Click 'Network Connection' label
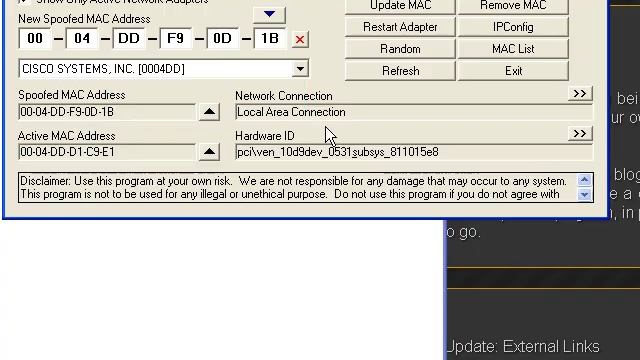 click(x=284, y=96)
